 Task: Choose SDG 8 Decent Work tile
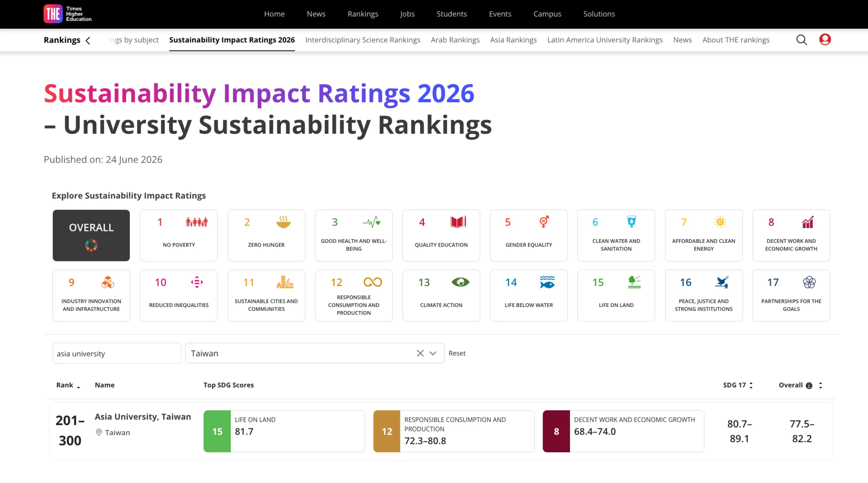(x=791, y=235)
